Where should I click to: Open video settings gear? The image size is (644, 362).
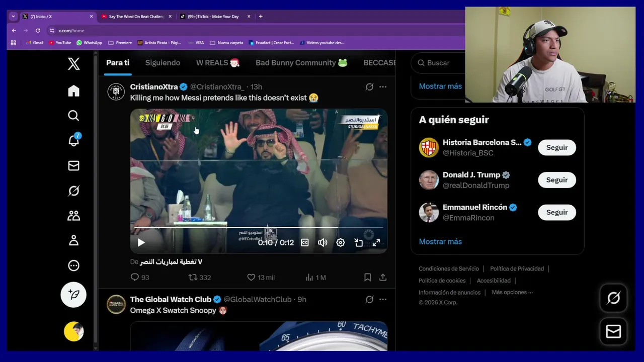pyautogui.click(x=341, y=243)
